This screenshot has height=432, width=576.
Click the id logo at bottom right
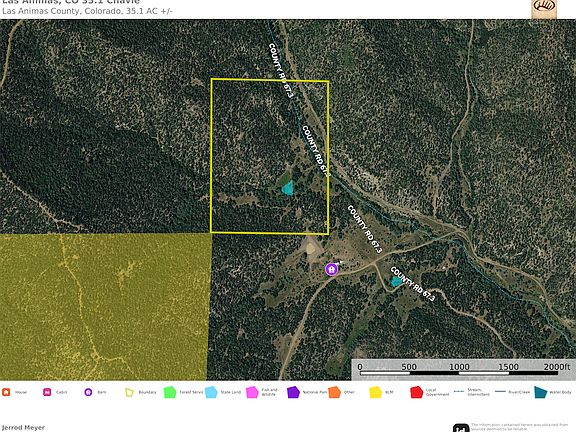[x=461, y=428]
